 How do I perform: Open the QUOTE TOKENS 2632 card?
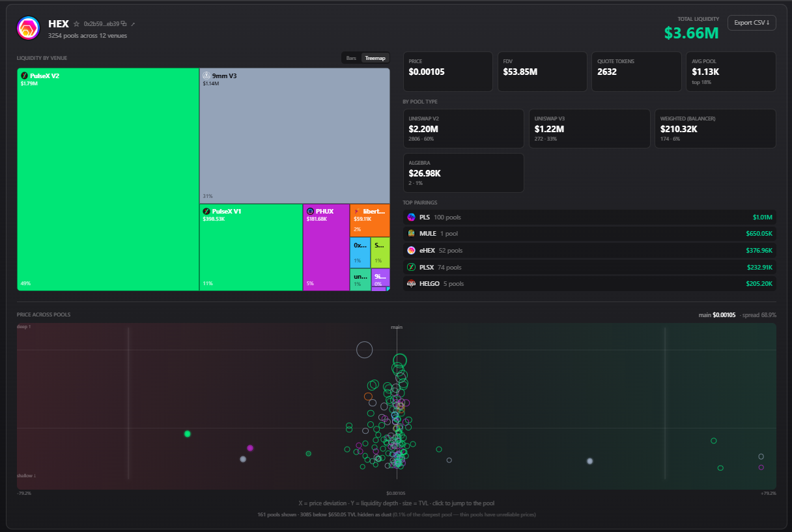point(637,72)
